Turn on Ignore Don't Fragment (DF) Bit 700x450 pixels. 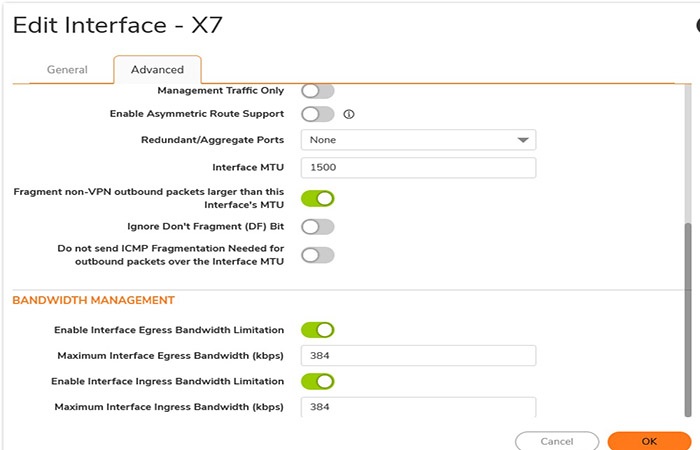pos(317,227)
